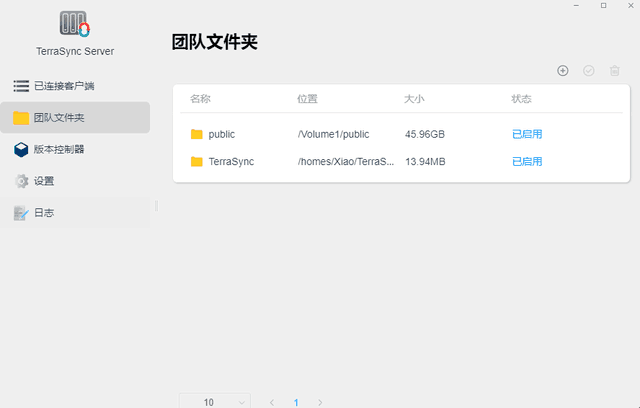This screenshot has width=640, height=408.
Task: Click the trash delete icon
Action: pos(615,71)
